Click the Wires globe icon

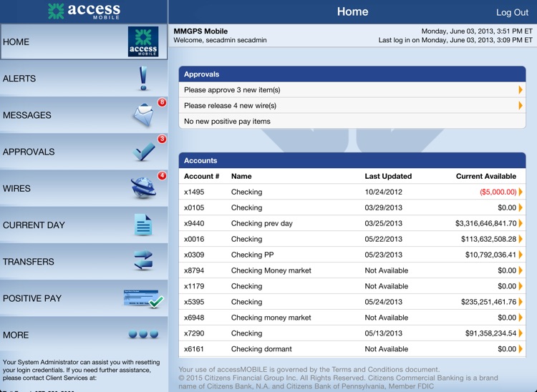[x=143, y=188]
